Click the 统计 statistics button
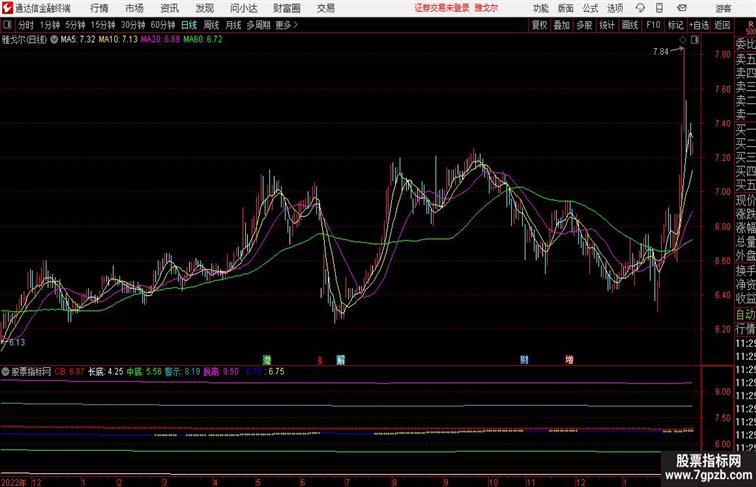756x487 pixels. [x=607, y=25]
